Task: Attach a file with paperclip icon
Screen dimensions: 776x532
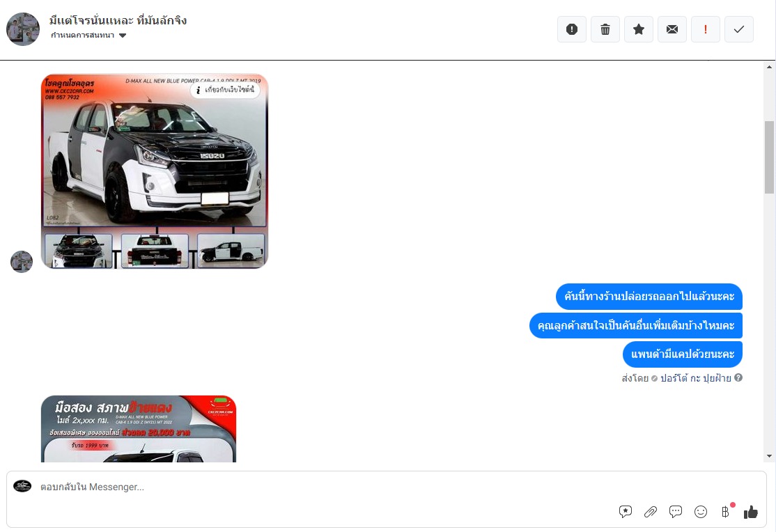Action: click(651, 512)
